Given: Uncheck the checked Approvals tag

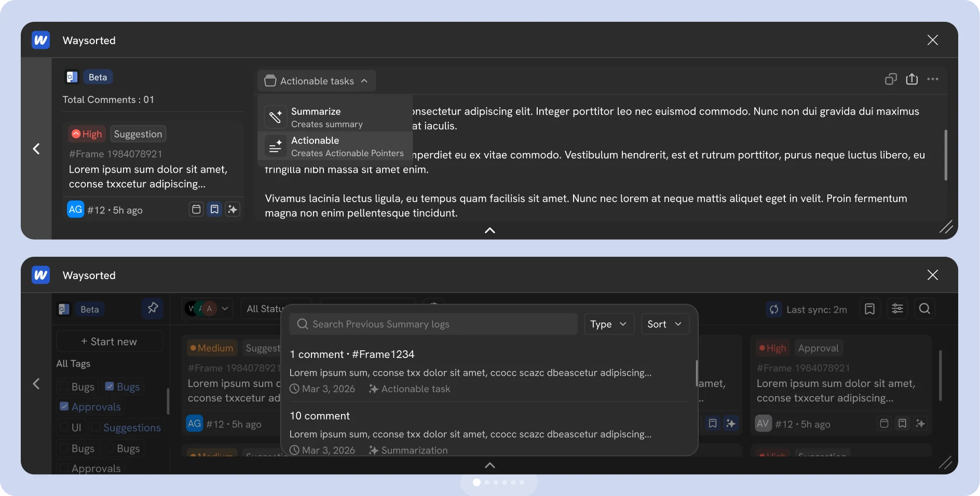Looking at the screenshot, I should pos(64,406).
